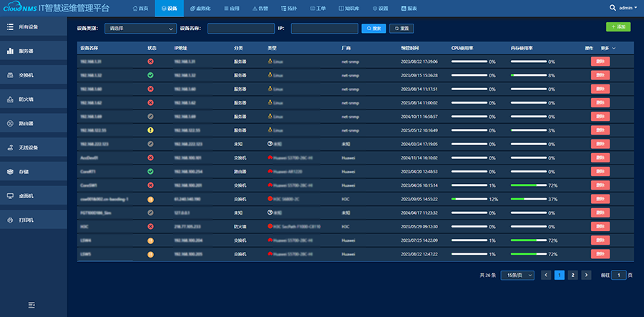Click the orange status icon for LSW4
This screenshot has height=317, width=644.
coord(150,240)
